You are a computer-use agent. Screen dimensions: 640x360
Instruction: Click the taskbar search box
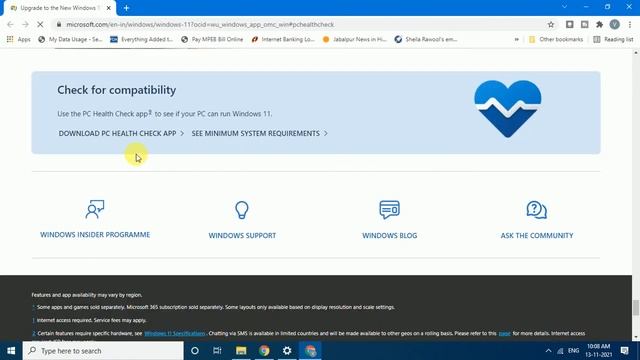coord(103,351)
